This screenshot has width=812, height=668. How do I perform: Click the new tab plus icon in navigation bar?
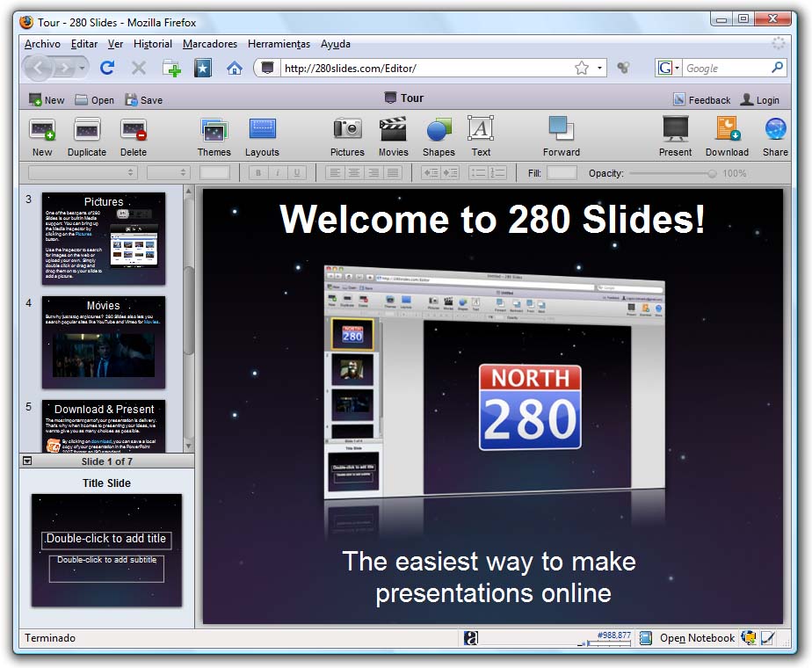(x=171, y=68)
